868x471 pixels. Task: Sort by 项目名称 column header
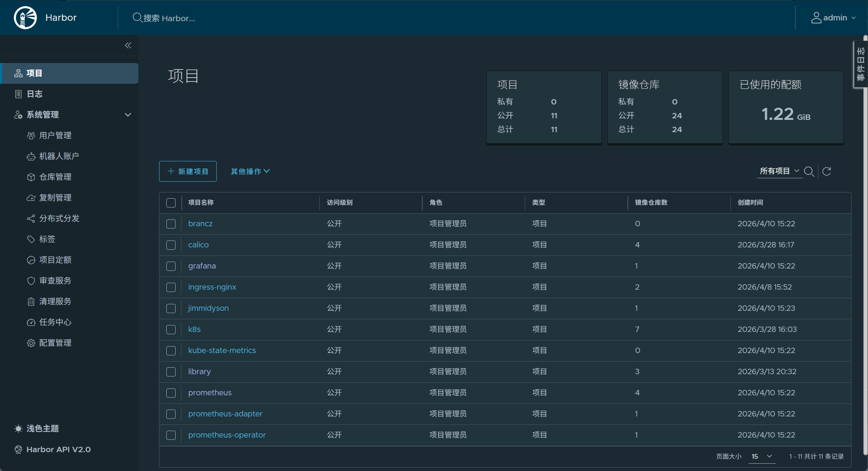tap(201, 202)
